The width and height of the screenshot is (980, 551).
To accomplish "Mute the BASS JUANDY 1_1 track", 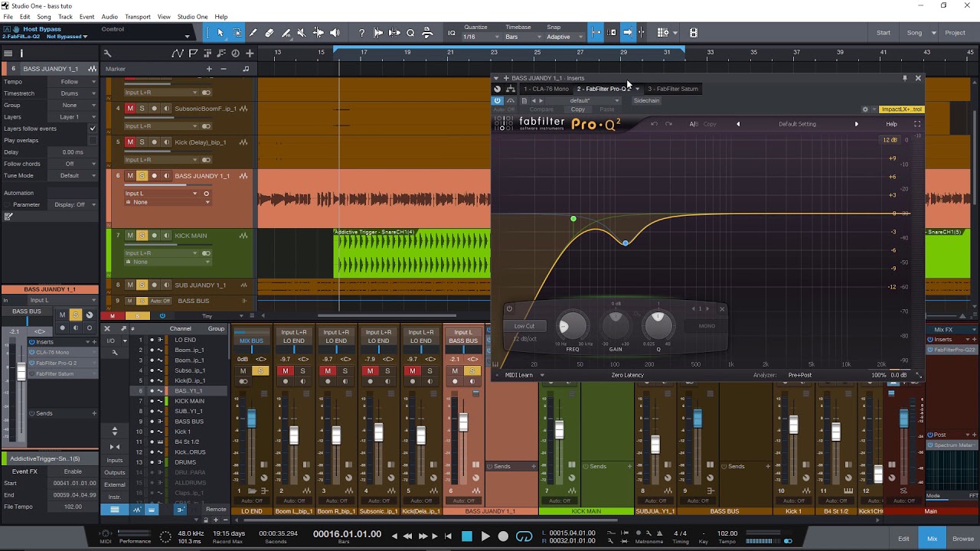I will tap(130, 176).
